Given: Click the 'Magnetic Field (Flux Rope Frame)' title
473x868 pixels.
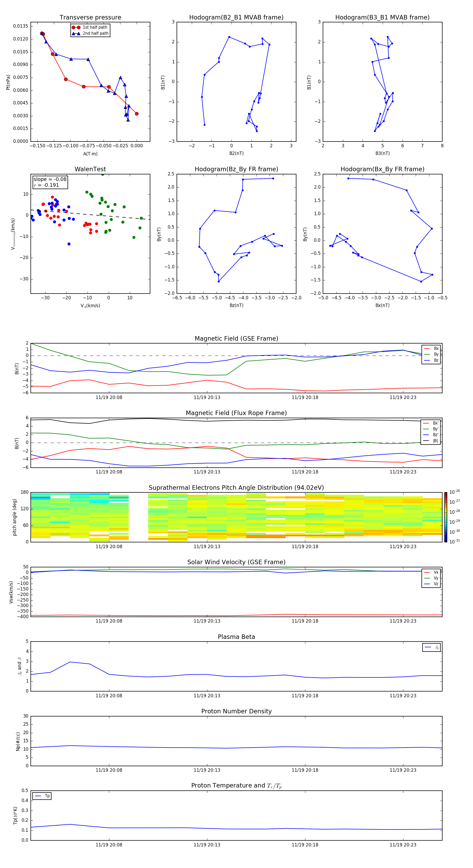Looking at the screenshot, I should pos(236,413).
